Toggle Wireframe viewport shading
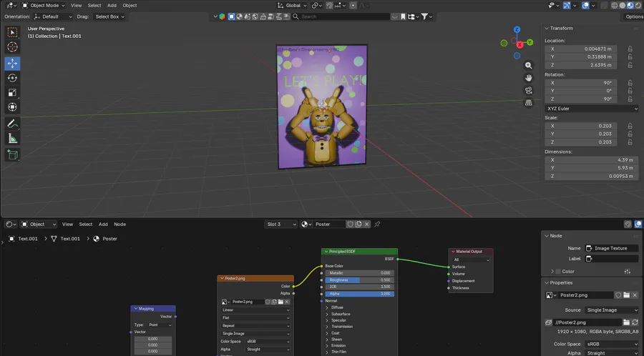This screenshot has height=356, width=644. pyautogui.click(x=615, y=5)
